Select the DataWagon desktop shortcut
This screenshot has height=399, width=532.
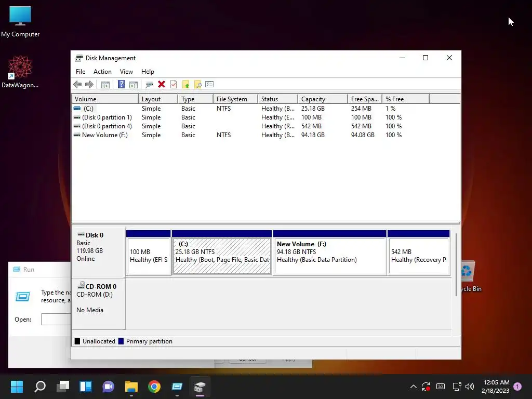20,72
